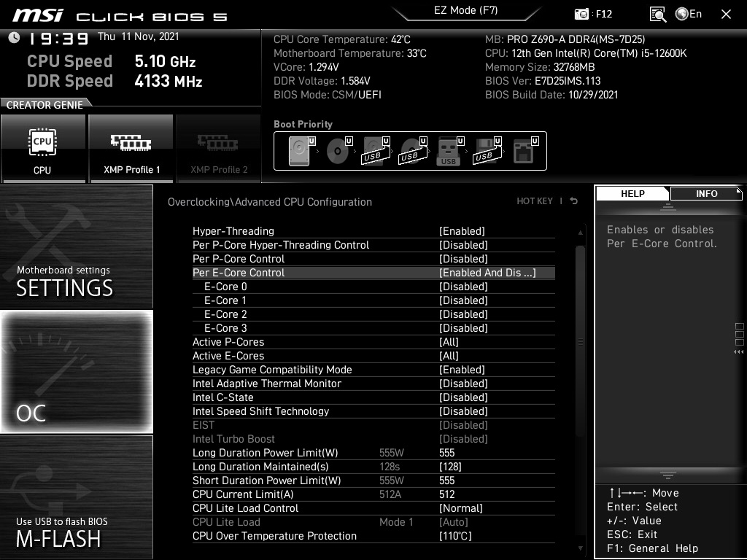Open the Long Duration Maintained(s) [128] dropdown
Viewport: 747px width, 560px height.
click(x=450, y=466)
